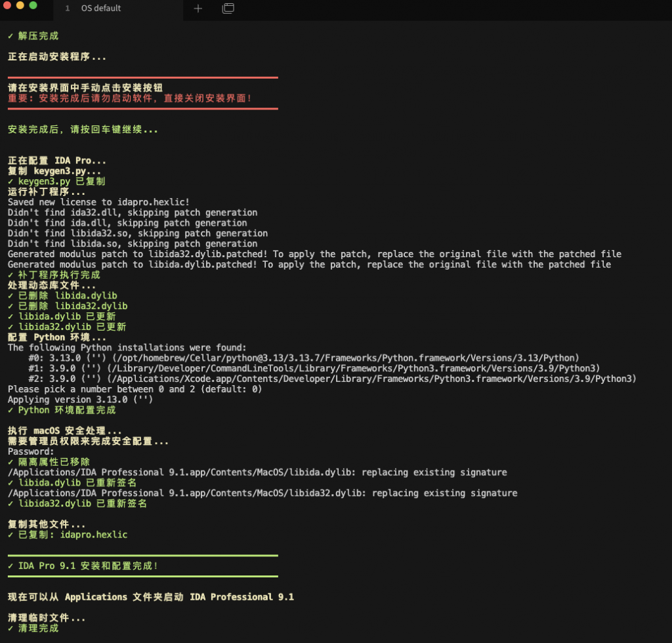Click '安装完成后，请按回车键继续...' prompt
The width and height of the screenshot is (672, 643).
pyautogui.click(x=83, y=129)
